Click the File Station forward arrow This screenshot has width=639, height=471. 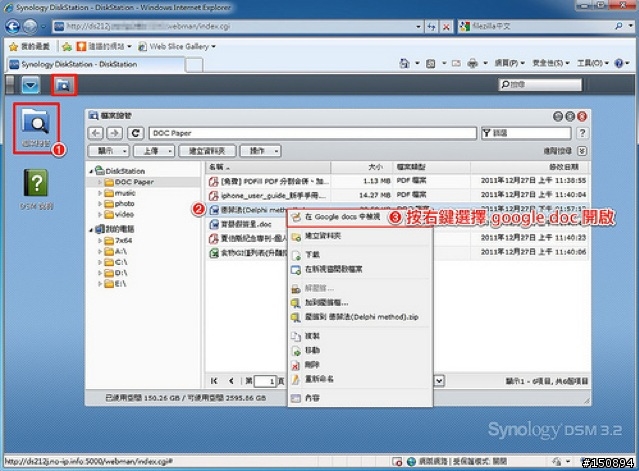pos(115,133)
